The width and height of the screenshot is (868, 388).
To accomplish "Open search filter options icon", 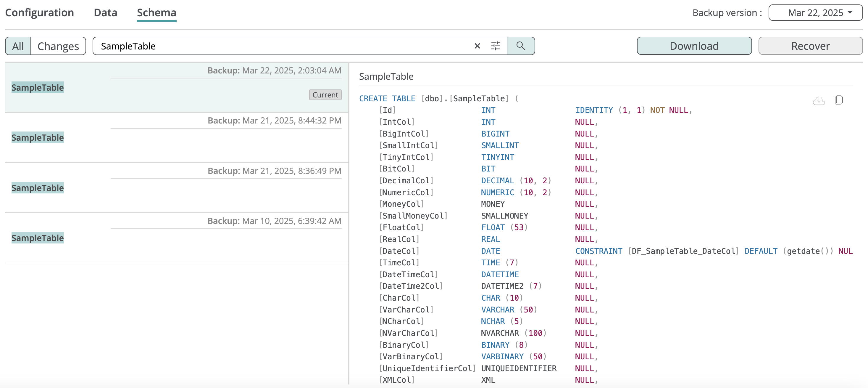I will point(496,46).
